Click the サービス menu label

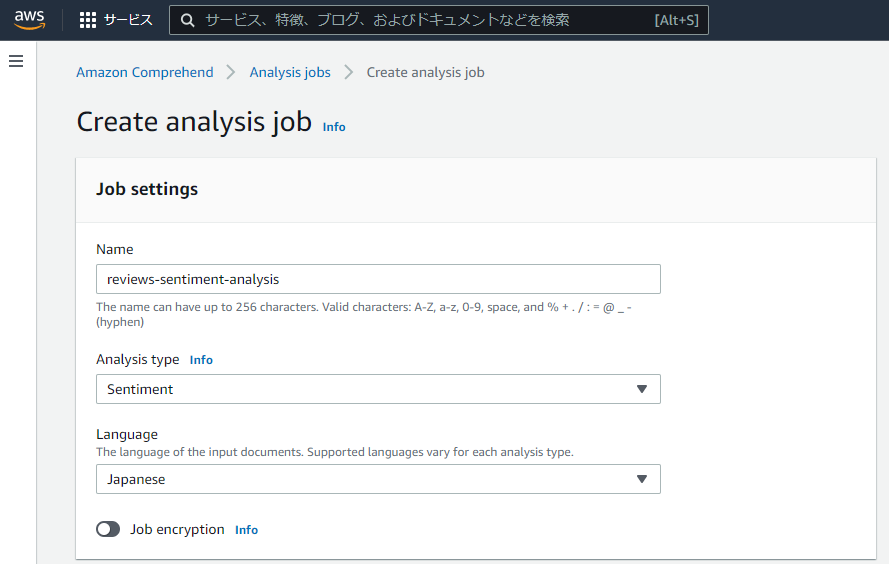click(x=128, y=20)
